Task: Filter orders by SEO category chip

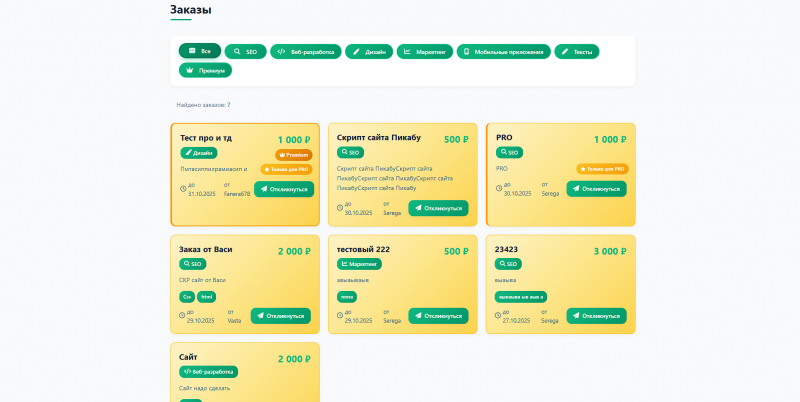Action: pos(245,52)
